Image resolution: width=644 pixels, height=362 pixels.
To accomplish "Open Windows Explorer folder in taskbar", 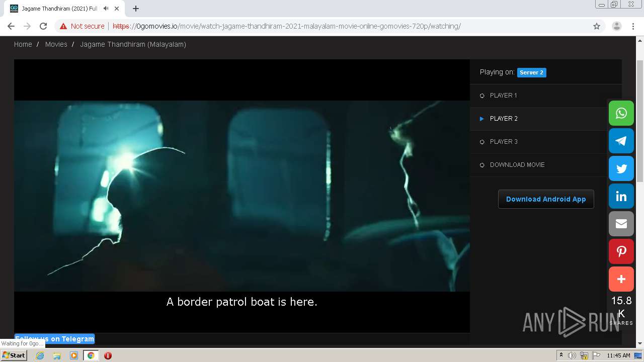I will (x=57, y=355).
